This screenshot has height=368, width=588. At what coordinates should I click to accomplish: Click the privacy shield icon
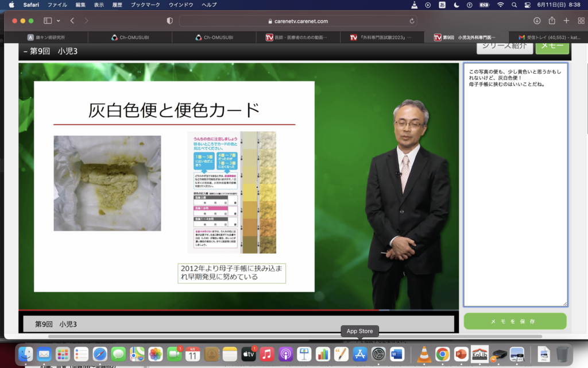pos(169,21)
